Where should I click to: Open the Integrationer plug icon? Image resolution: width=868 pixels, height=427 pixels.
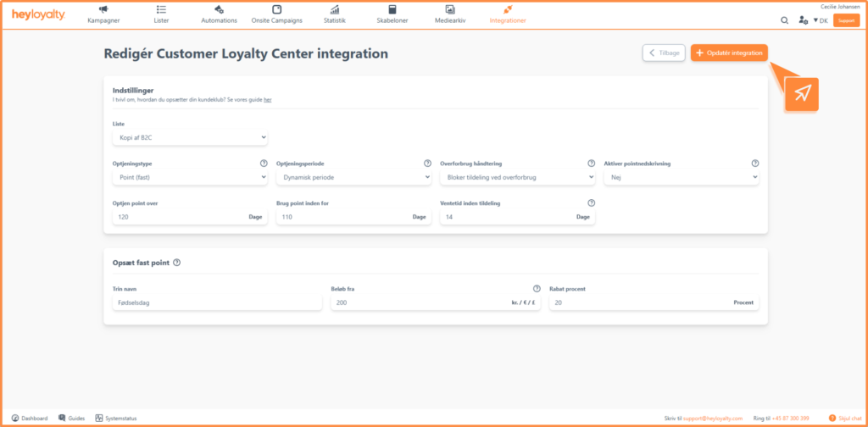pos(508,9)
